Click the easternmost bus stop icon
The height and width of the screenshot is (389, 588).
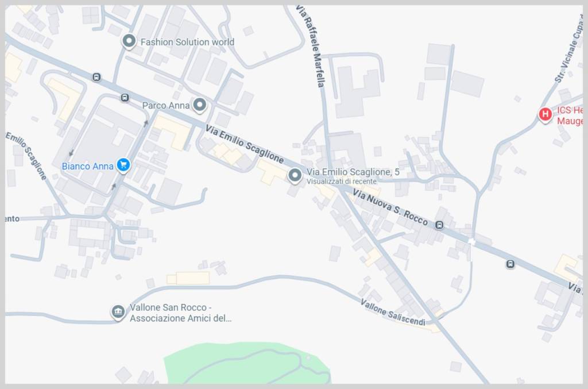510,264
